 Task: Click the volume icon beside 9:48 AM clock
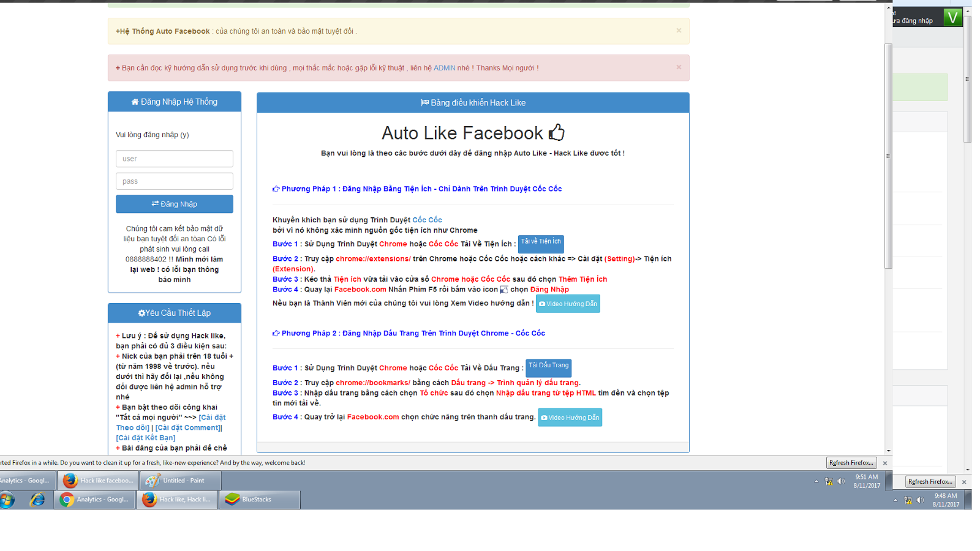coord(921,500)
